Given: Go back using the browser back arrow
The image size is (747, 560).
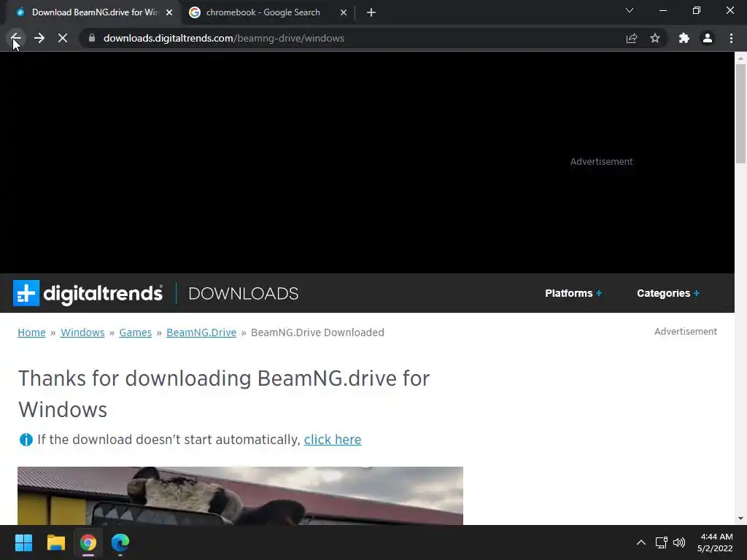Looking at the screenshot, I should [16, 38].
